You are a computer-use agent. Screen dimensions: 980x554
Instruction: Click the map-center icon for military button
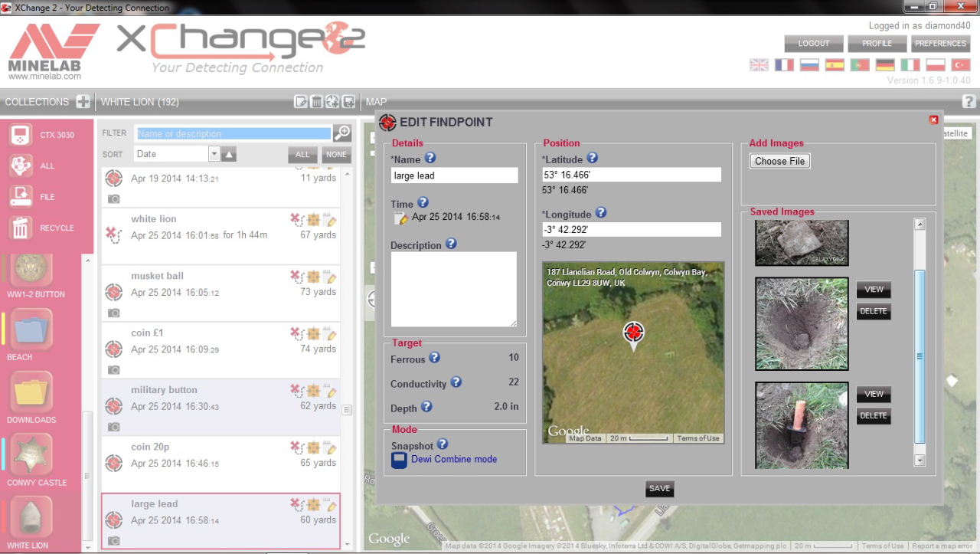tap(314, 390)
